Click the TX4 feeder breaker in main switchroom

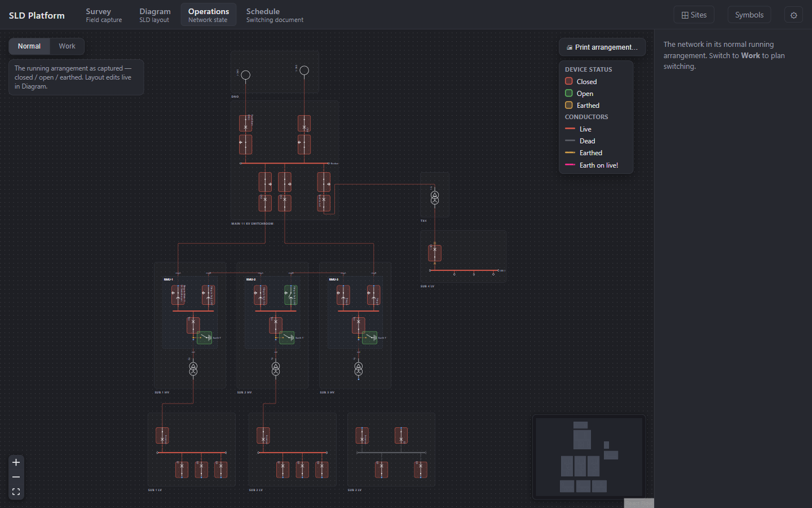[x=324, y=203]
